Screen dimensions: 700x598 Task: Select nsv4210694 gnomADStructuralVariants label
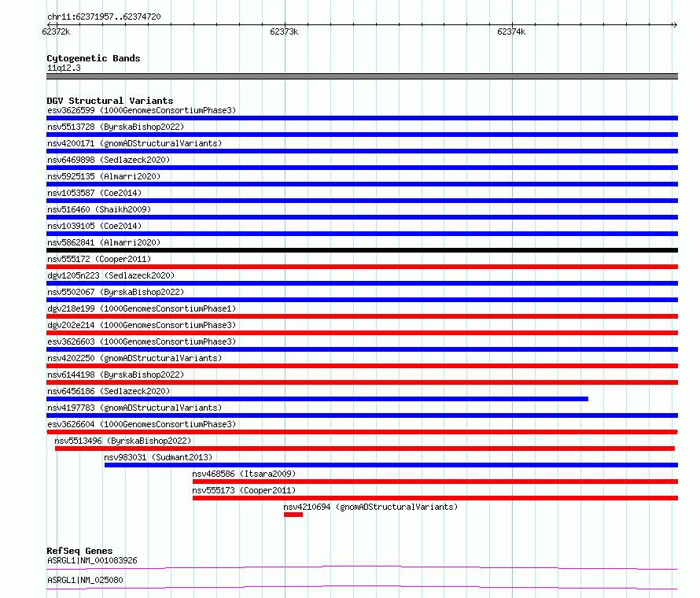click(x=370, y=507)
